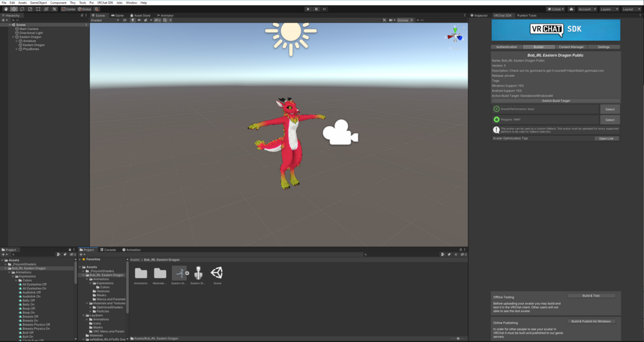644x342 pixels.
Task: Switch to the Game tab
Action: tap(117, 15)
